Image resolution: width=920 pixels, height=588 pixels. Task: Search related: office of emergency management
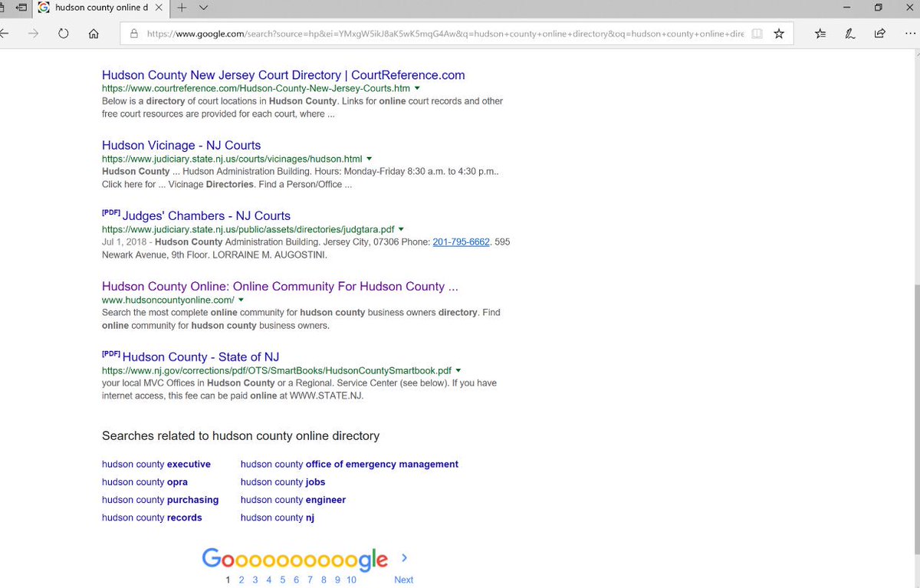click(350, 465)
